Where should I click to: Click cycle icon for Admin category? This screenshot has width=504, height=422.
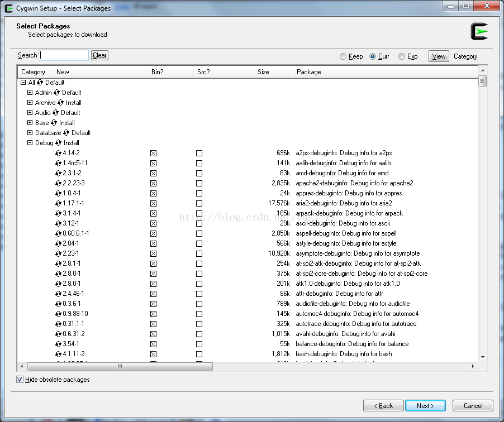(56, 93)
